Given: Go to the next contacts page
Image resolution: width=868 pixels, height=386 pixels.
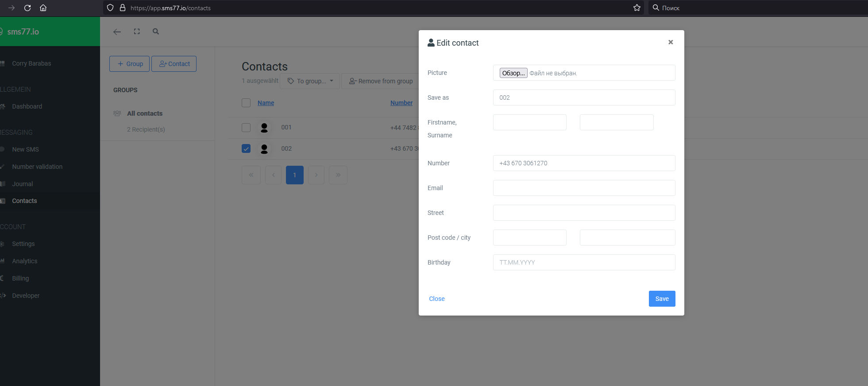Looking at the screenshot, I should click(x=316, y=175).
